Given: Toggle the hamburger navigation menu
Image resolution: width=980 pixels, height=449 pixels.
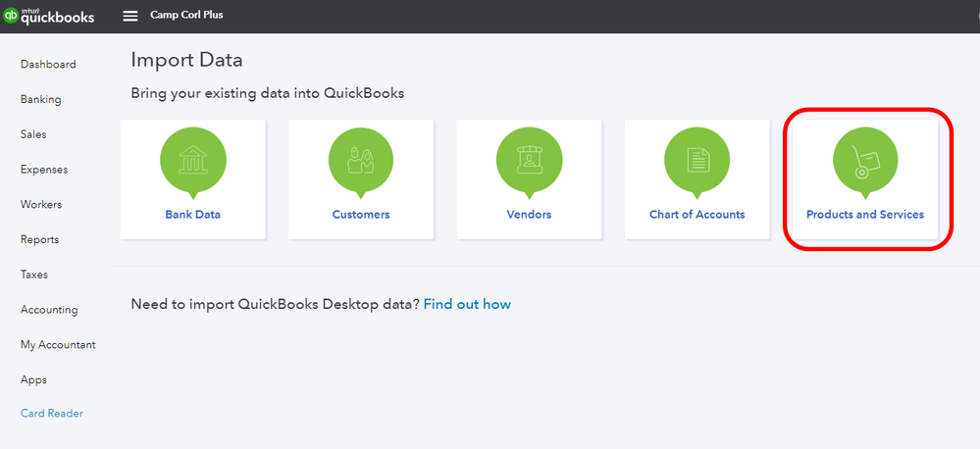Looking at the screenshot, I should (130, 17).
